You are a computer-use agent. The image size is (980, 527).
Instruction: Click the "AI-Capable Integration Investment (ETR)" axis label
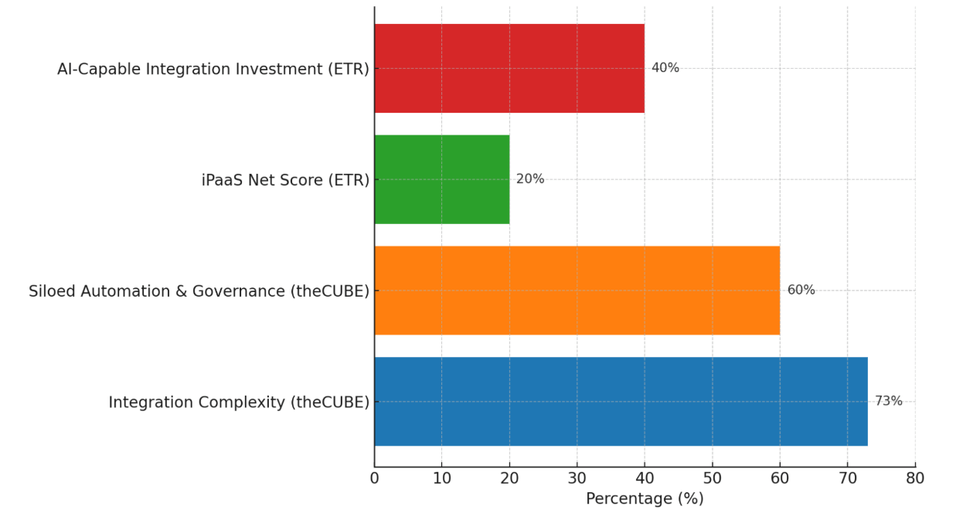tap(213, 70)
